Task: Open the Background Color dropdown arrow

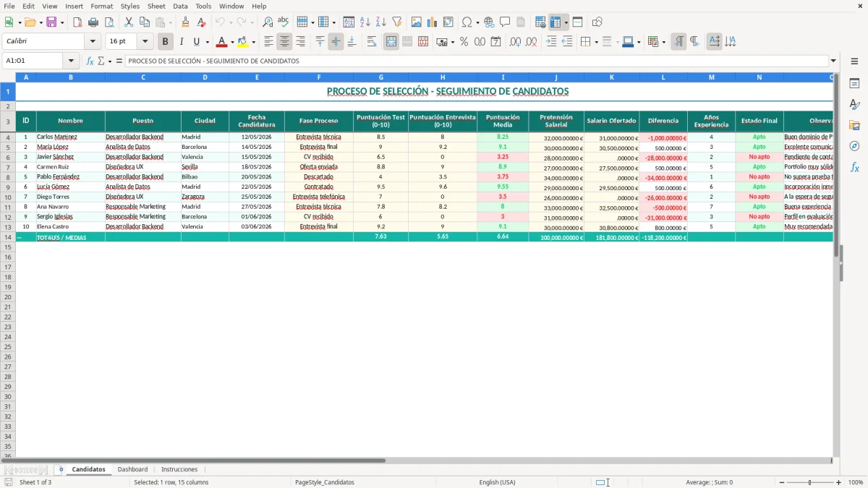Action: 253,42
